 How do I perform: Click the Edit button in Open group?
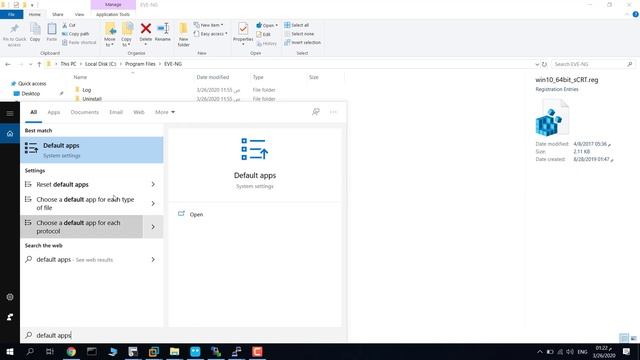[263, 34]
